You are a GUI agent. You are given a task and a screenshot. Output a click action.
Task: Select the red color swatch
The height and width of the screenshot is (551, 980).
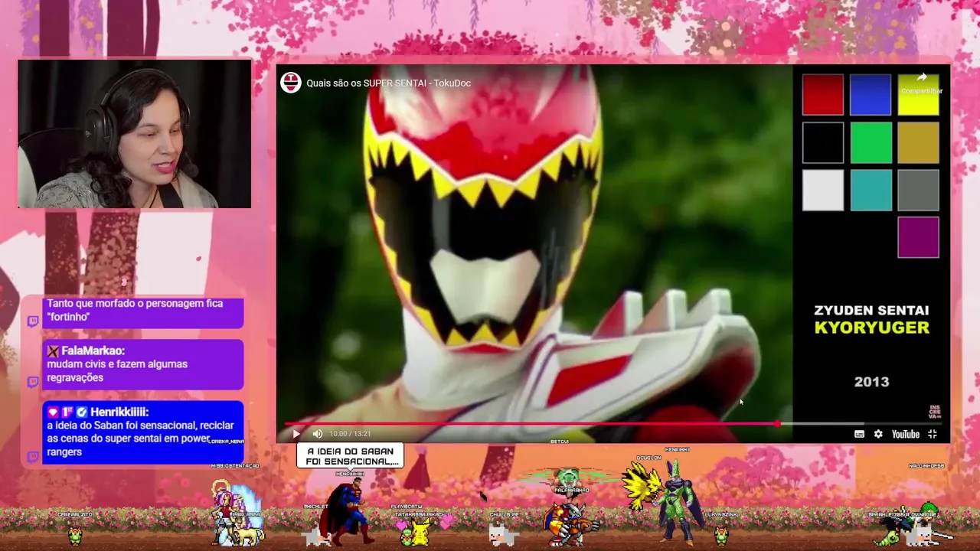[x=823, y=94]
